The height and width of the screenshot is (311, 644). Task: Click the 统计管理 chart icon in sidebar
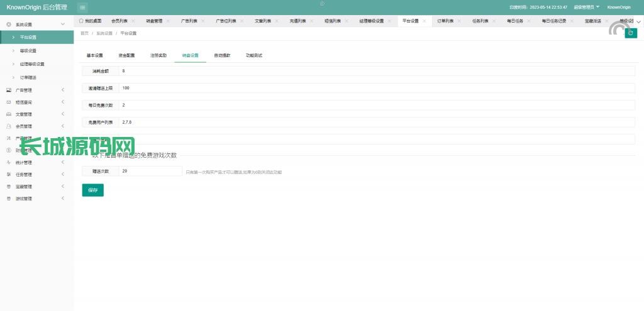9,163
